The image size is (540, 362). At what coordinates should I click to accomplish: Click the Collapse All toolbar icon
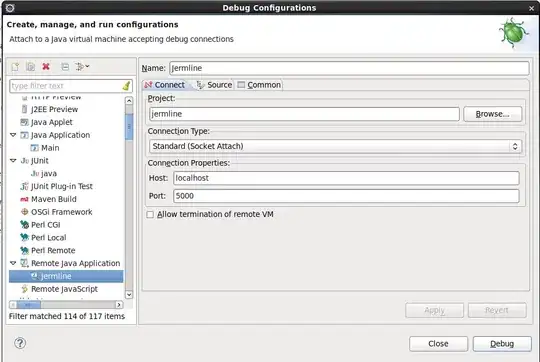pyautogui.click(x=65, y=66)
